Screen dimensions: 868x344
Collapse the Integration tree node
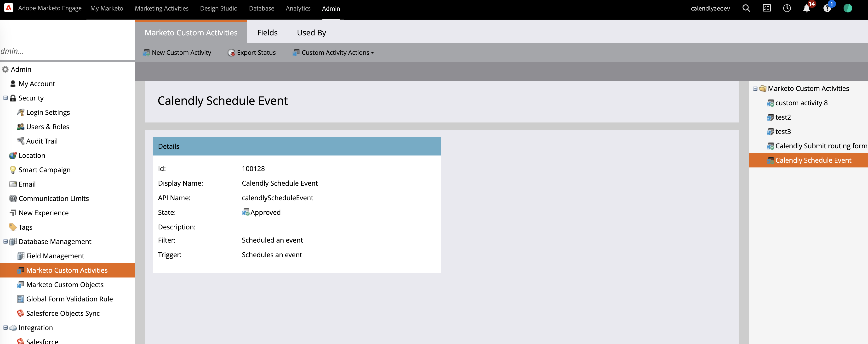6,327
